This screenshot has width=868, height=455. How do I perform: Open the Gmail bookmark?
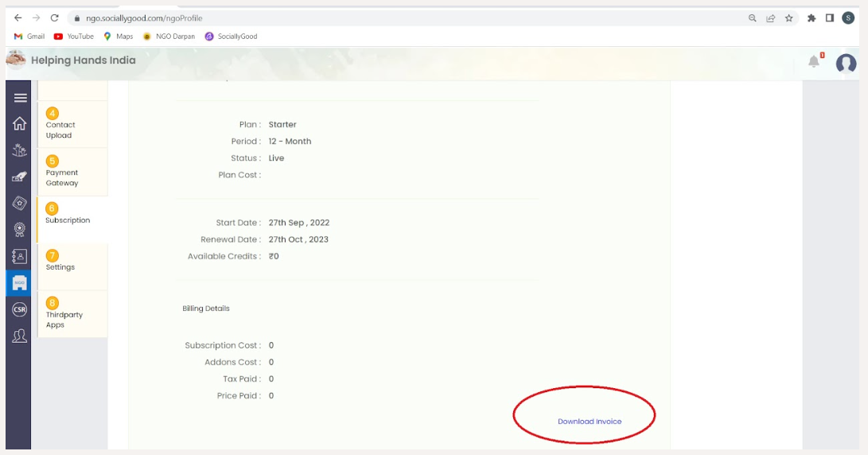[29, 37]
